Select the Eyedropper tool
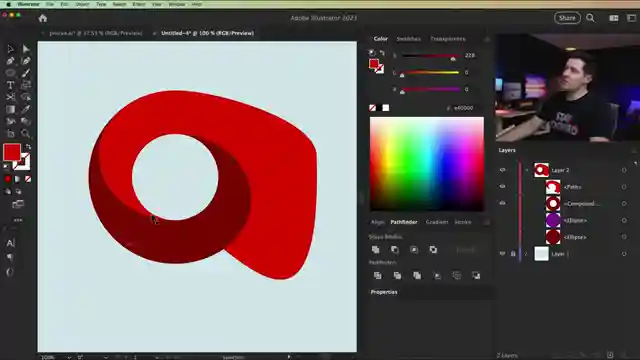 pos(26,109)
